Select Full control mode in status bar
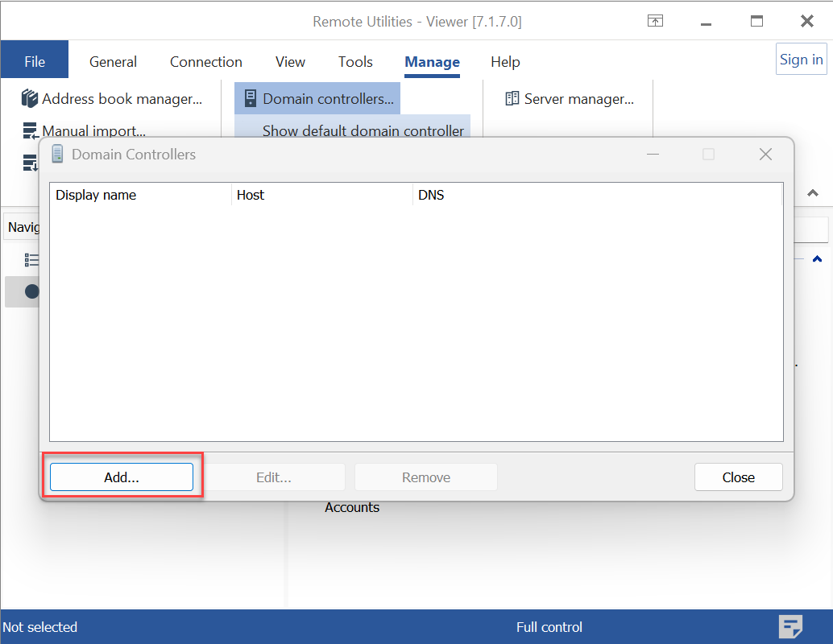This screenshot has width=833, height=644. coord(549,627)
